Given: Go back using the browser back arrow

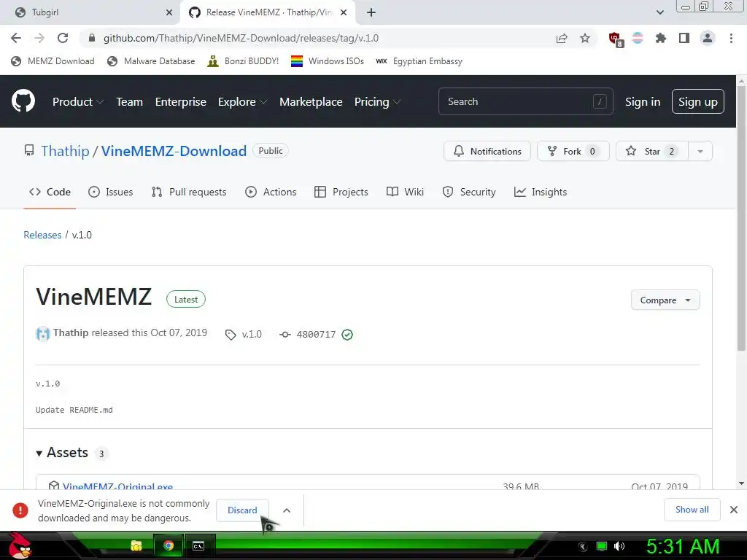Looking at the screenshot, I should [16, 38].
